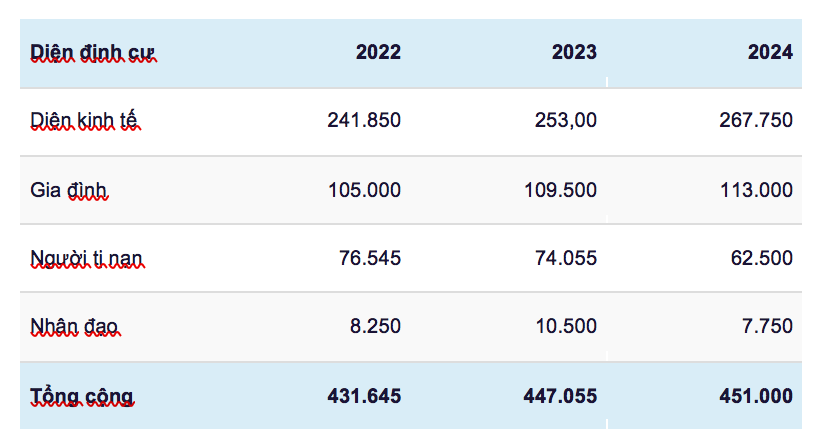Click the 'Tổng cộng' total row label
The image size is (820, 446).
point(82,396)
